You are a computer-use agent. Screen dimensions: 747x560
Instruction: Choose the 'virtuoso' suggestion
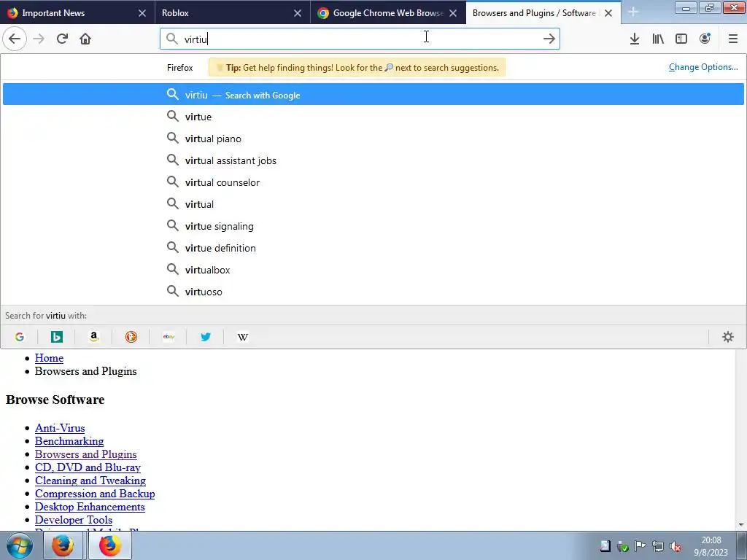(373, 292)
